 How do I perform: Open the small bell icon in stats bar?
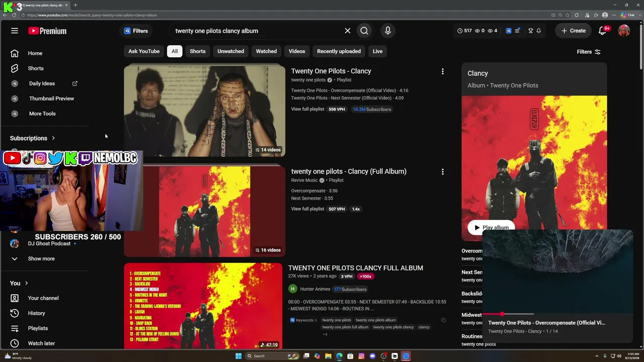tap(538, 31)
